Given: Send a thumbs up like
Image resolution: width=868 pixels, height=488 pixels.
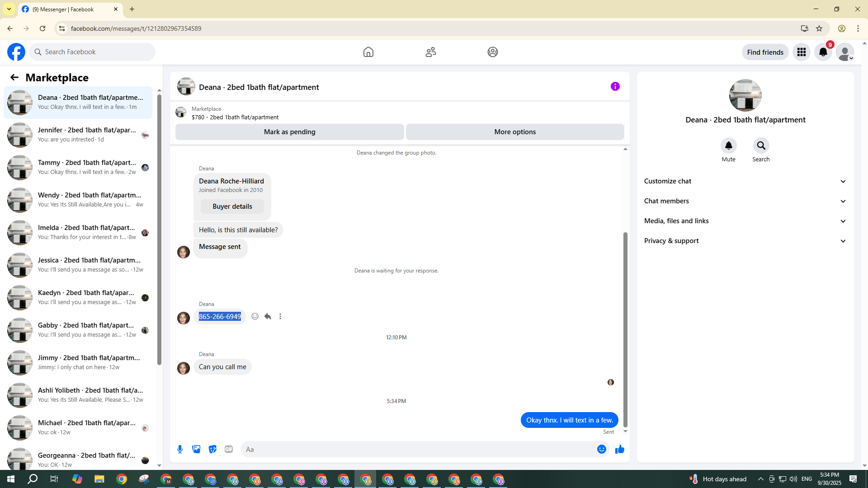Looking at the screenshot, I should click(x=620, y=449).
